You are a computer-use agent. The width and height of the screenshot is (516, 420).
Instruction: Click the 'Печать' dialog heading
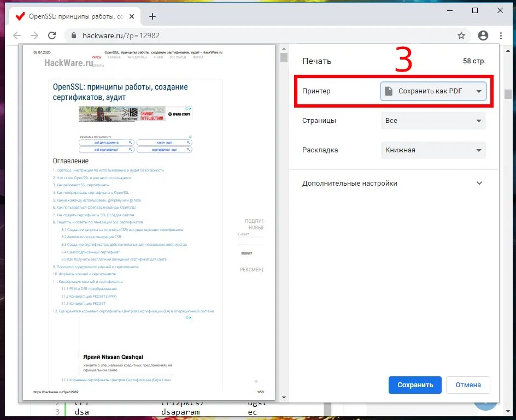click(316, 61)
